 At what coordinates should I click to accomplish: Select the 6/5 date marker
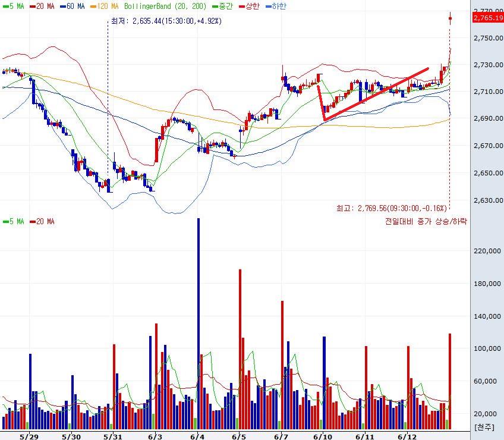[239, 436]
